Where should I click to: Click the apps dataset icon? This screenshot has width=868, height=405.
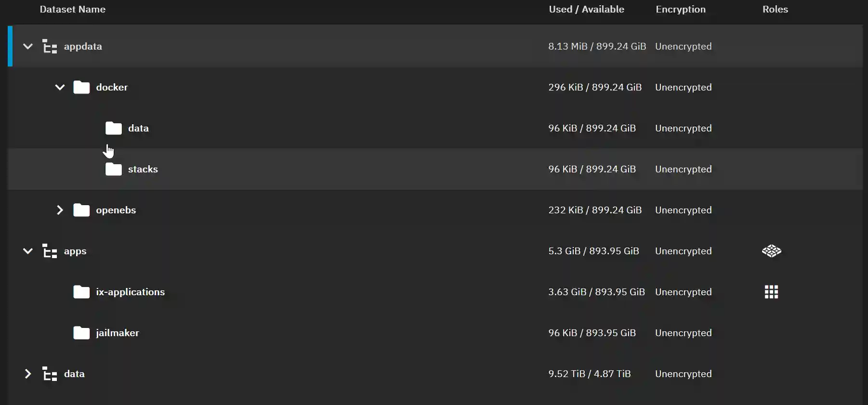(49, 251)
